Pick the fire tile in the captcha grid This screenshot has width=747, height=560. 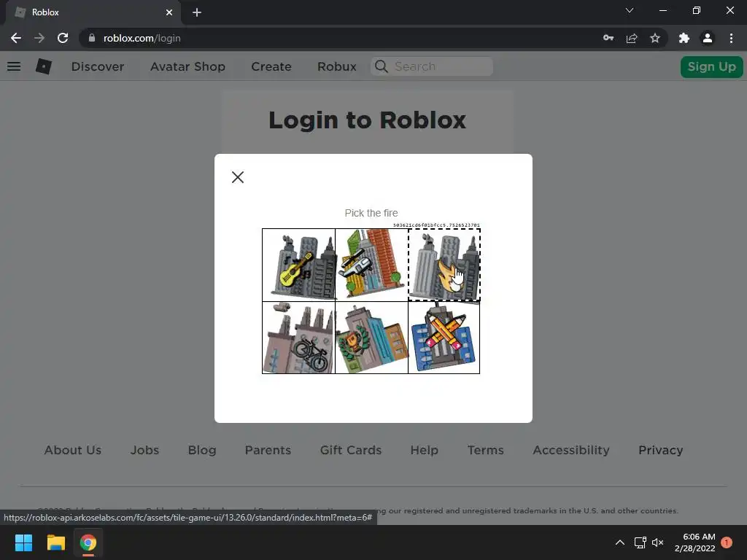pos(444,265)
